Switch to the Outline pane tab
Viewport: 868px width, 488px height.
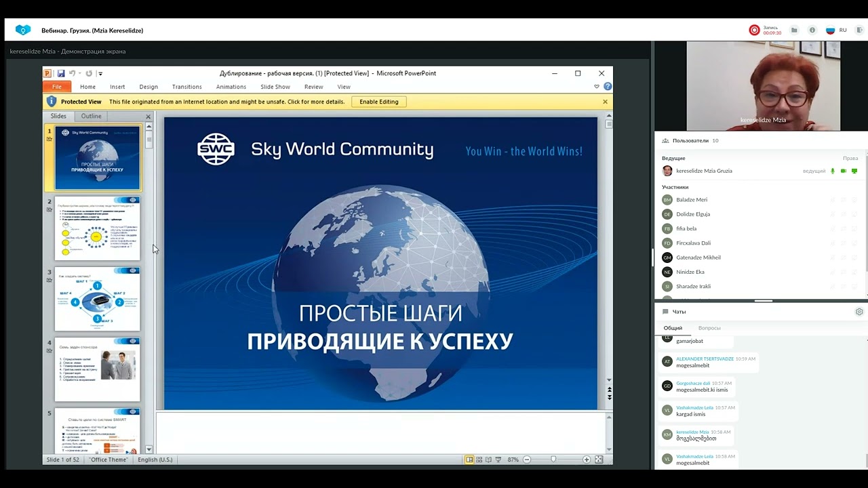[x=91, y=117]
